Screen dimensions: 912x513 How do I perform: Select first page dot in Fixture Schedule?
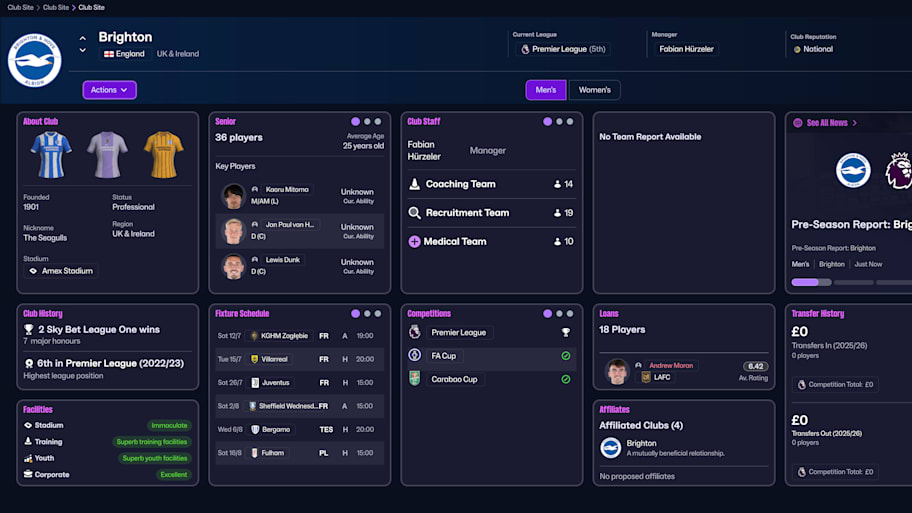[355, 314]
